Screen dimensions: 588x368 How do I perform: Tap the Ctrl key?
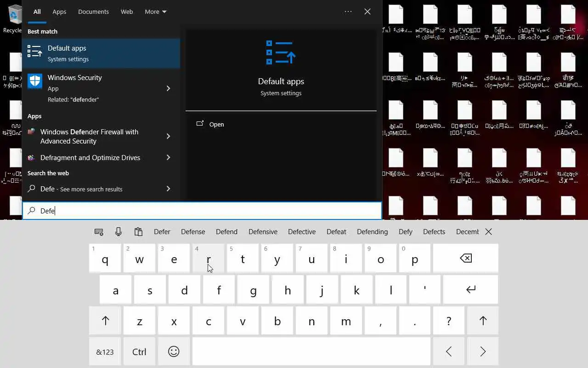click(139, 351)
